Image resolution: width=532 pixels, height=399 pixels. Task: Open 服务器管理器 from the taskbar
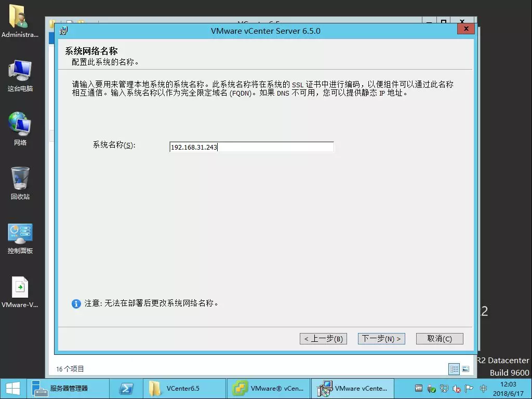(68, 389)
